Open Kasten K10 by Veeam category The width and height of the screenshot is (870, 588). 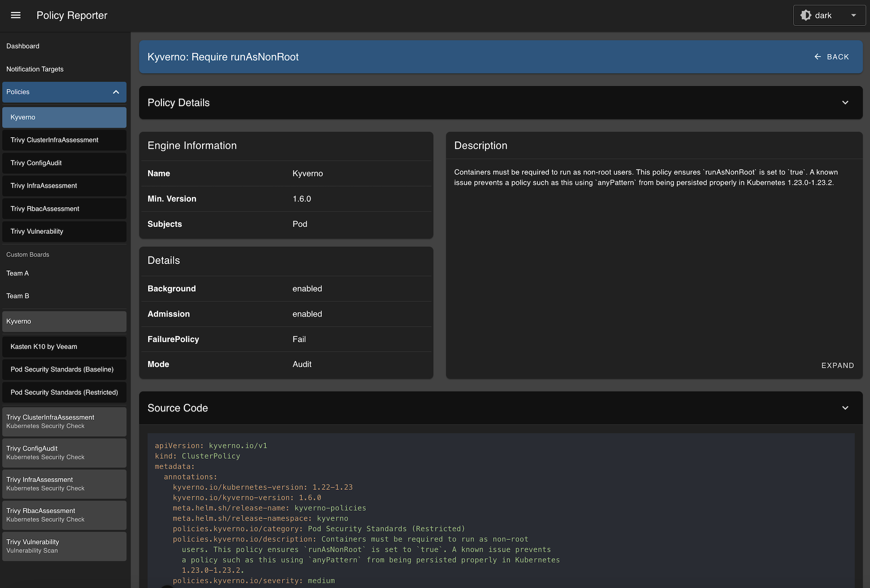pyautogui.click(x=64, y=347)
